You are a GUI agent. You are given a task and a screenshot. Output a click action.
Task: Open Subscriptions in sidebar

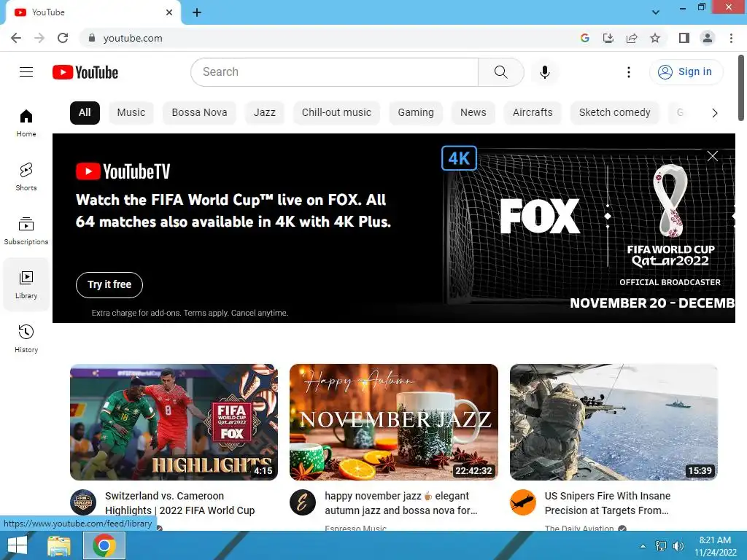point(26,231)
